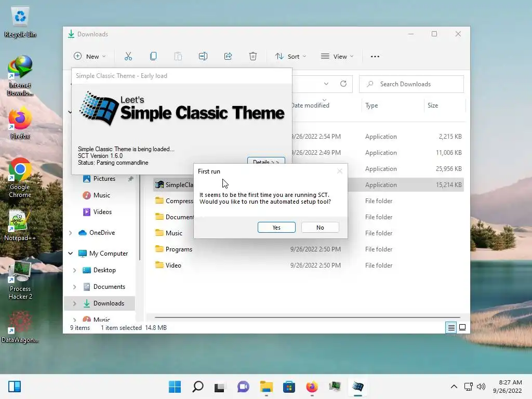Image resolution: width=532 pixels, height=399 pixels.
Task: Select Desktop under My Computer
Action: click(104, 270)
